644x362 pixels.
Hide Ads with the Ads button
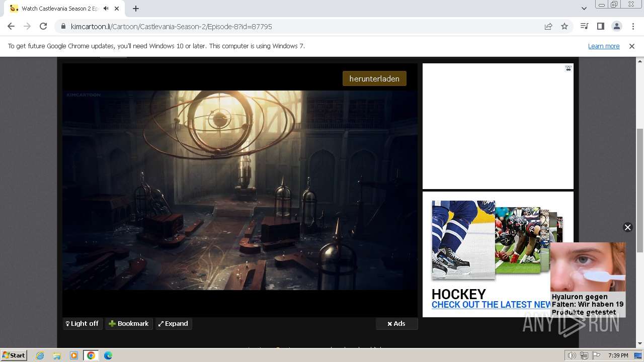point(396,323)
